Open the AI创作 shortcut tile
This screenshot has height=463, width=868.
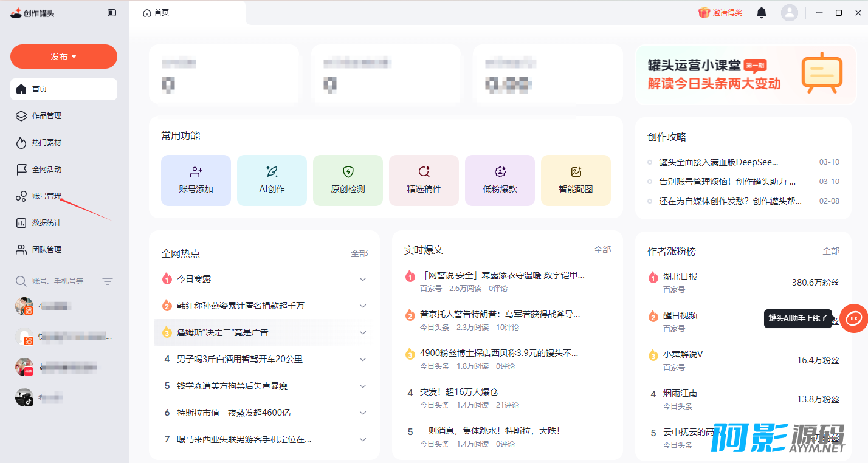(272, 180)
